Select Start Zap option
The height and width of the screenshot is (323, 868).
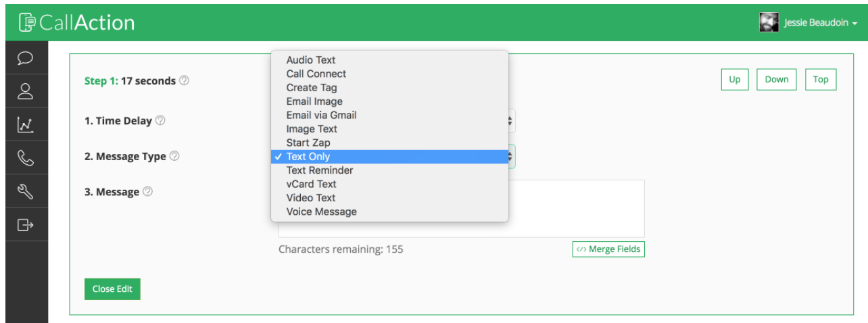click(x=389, y=143)
